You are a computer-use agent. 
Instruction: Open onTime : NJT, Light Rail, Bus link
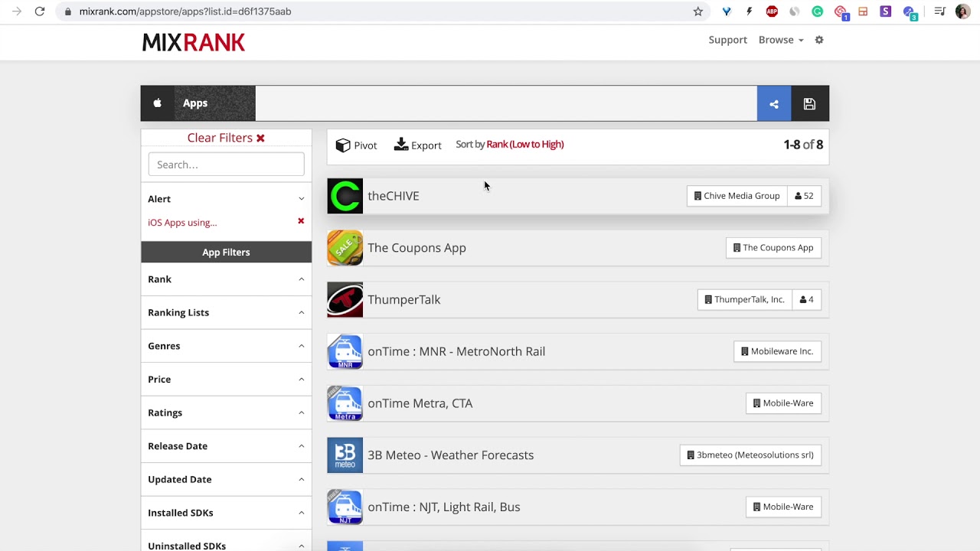click(444, 507)
